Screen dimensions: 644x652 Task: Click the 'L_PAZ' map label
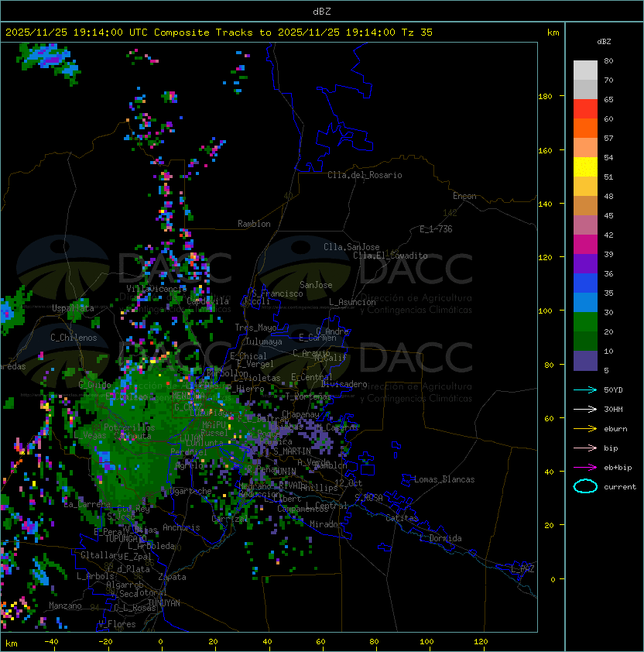pyautogui.click(x=522, y=569)
